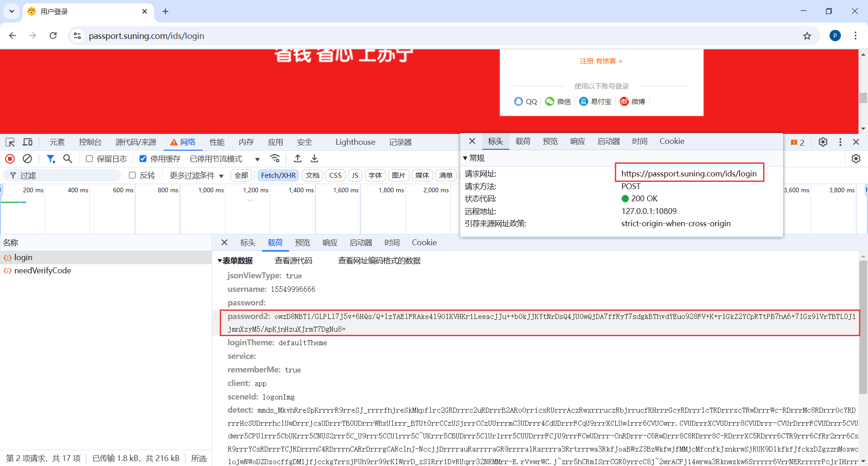Toggle the device toolbar icon

point(28,142)
